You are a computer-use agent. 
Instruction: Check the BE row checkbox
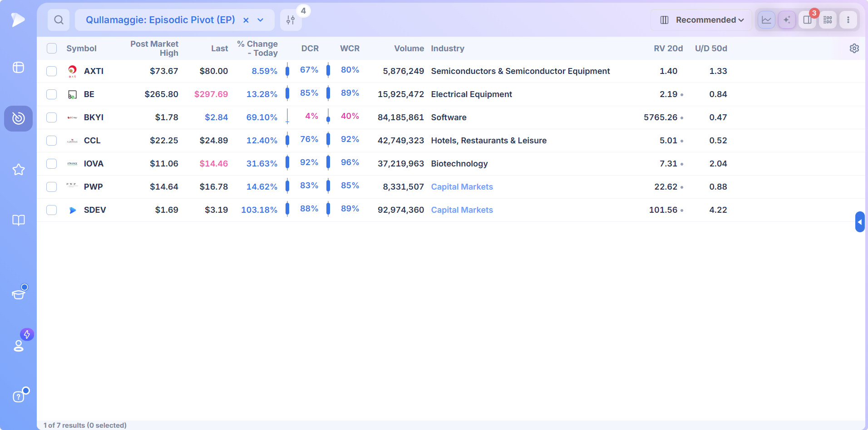[52, 94]
